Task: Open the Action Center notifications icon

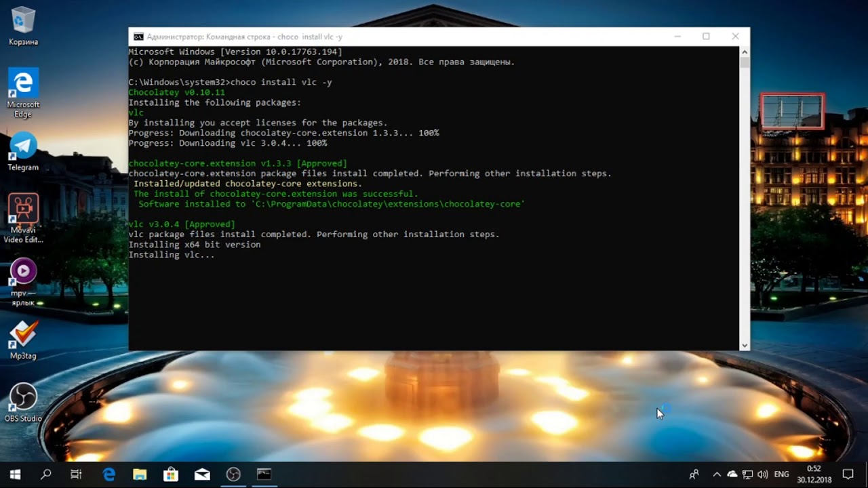Action: click(x=848, y=474)
